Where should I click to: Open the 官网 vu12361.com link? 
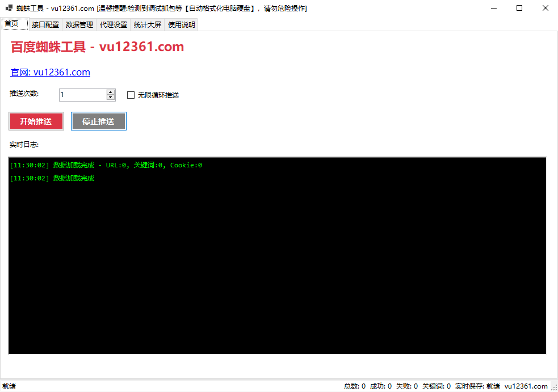pyautogui.click(x=50, y=72)
